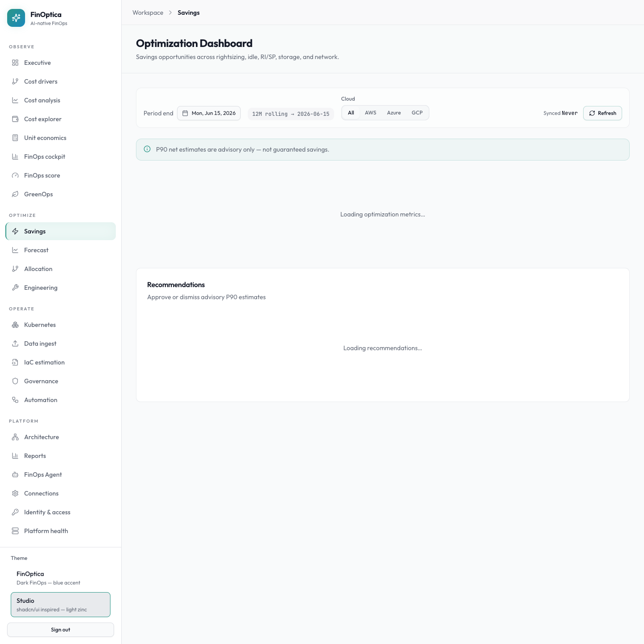The width and height of the screenshot is (644, 644).
Task: Choose the Studio light zinc theme
Action: click(60, 605)
